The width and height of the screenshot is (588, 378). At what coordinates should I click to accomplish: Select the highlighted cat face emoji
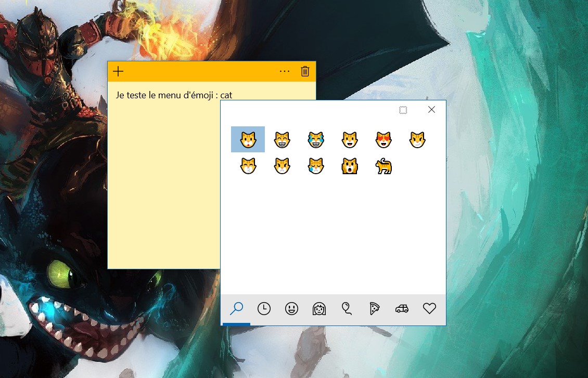click(x=248, y=139)
